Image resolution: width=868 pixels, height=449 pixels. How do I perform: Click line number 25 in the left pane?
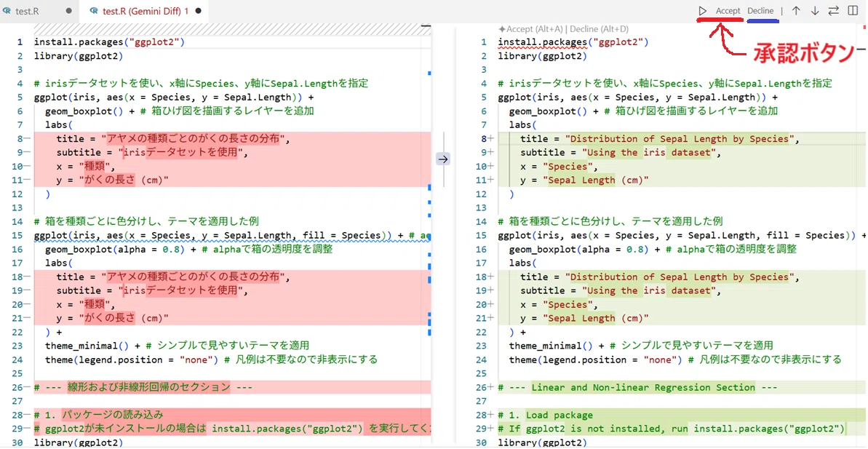click(17, 374)
